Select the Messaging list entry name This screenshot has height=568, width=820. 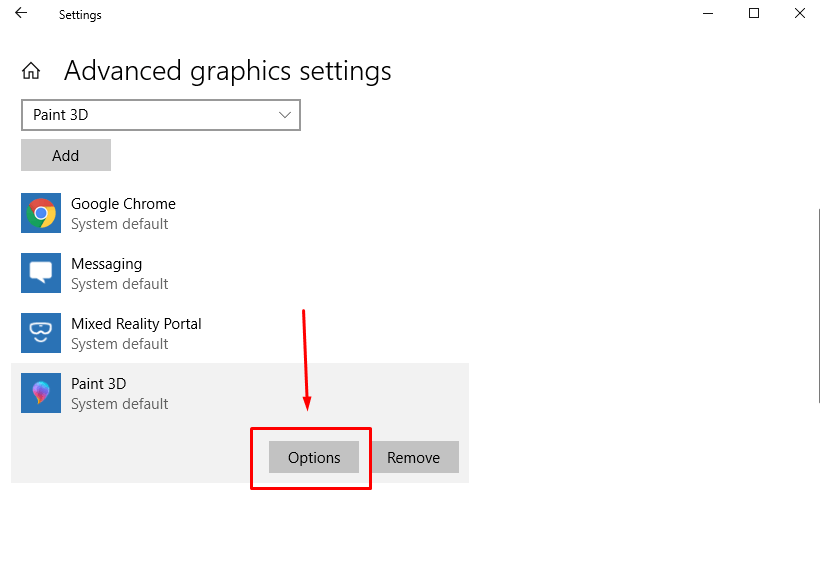[107, 264]
